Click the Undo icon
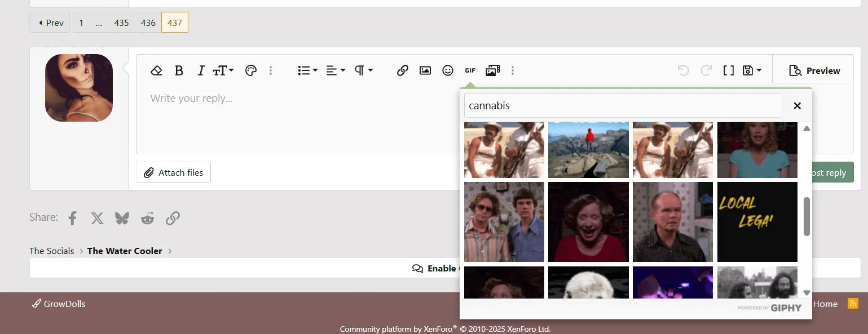 [683, 70]
